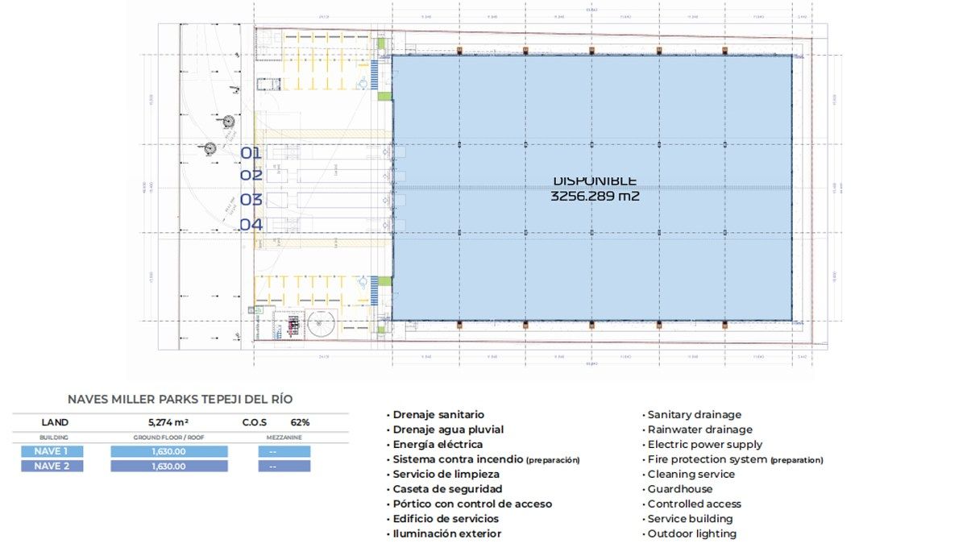The image size is (967, 560).
Task: Click the DISPONIBLE label in the blue warehouse area
Action: coord(595,180)
